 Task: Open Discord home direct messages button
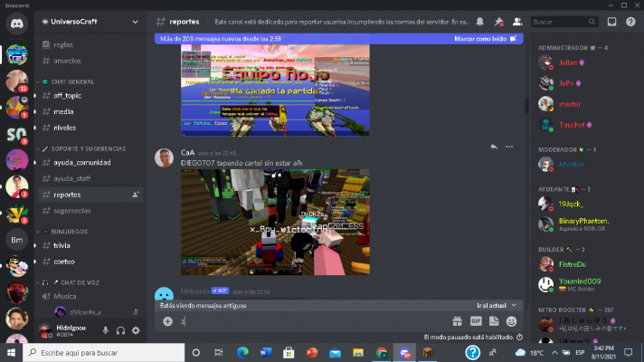16,24
